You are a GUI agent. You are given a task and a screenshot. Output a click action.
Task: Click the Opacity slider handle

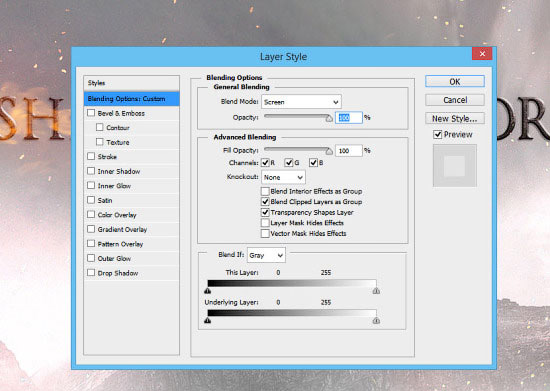329,118
